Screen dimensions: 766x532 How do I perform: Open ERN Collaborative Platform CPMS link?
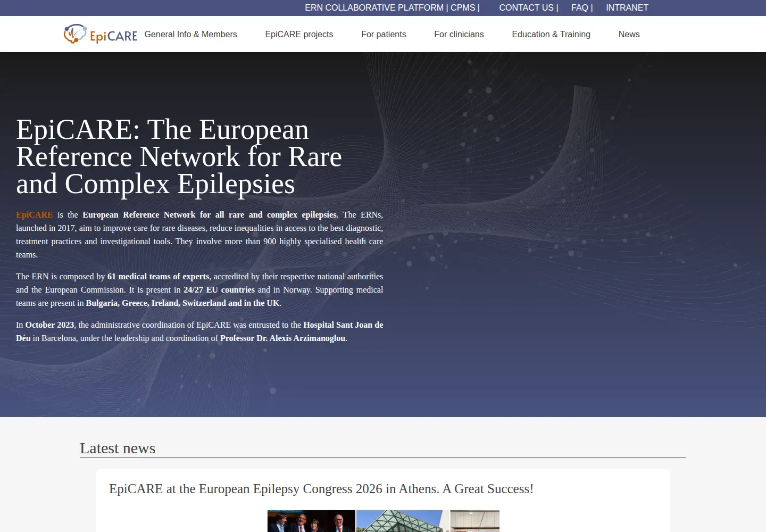tap(392, 7)
